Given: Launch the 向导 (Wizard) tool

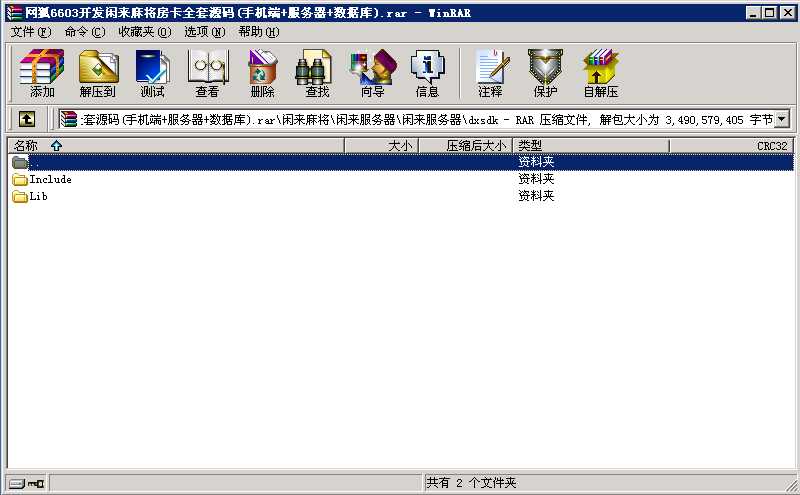Looking at the screenshot, I should [x=372, y=73].
